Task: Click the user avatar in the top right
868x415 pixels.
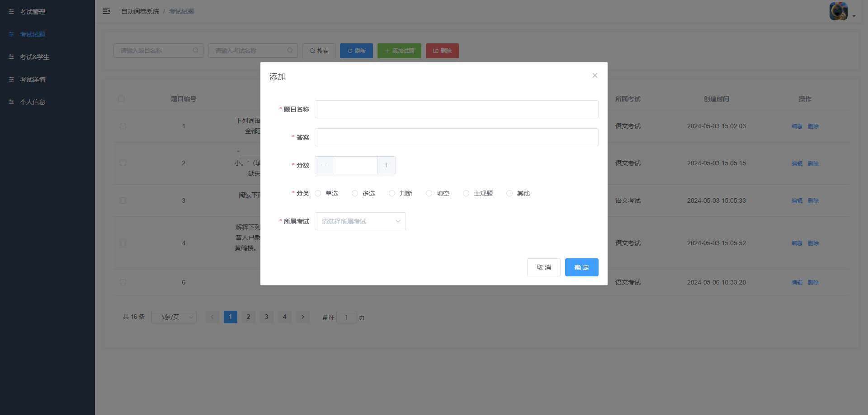Action: [839, 11]
